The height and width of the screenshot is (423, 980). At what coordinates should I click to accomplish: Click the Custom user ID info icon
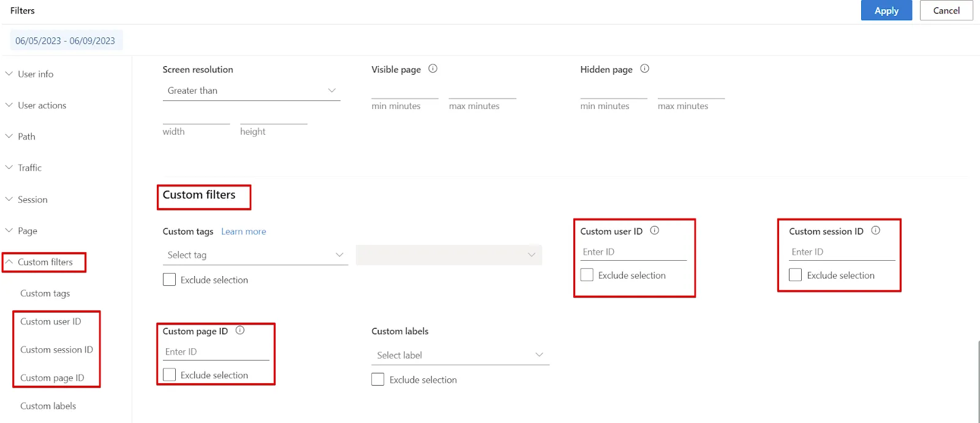[x=655, y=231]
